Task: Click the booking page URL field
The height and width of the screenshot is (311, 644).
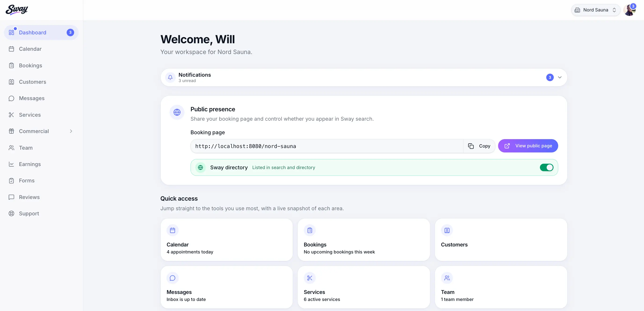Action: (327, 146)
